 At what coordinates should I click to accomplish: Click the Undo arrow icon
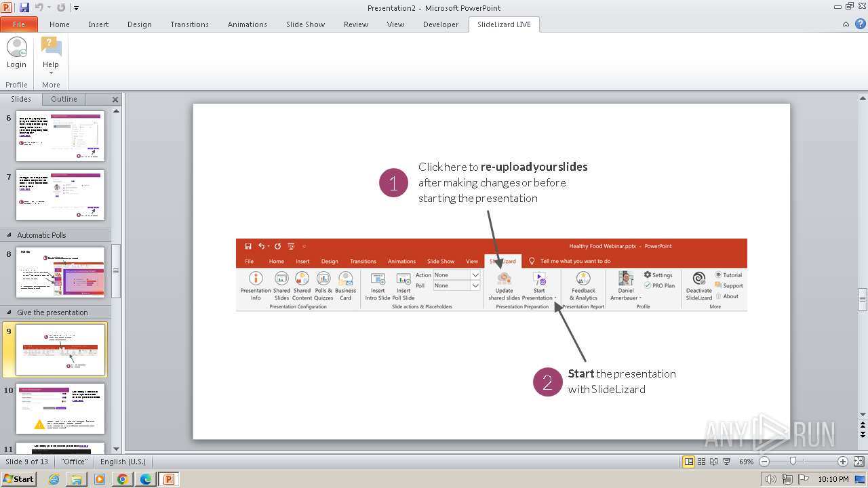(x=39, y=7)
